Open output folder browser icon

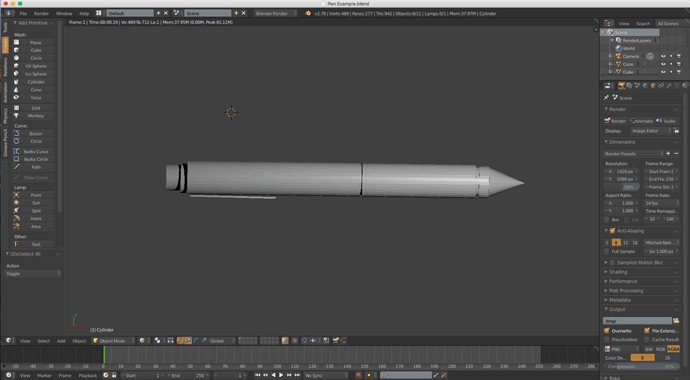coord(676,321)
